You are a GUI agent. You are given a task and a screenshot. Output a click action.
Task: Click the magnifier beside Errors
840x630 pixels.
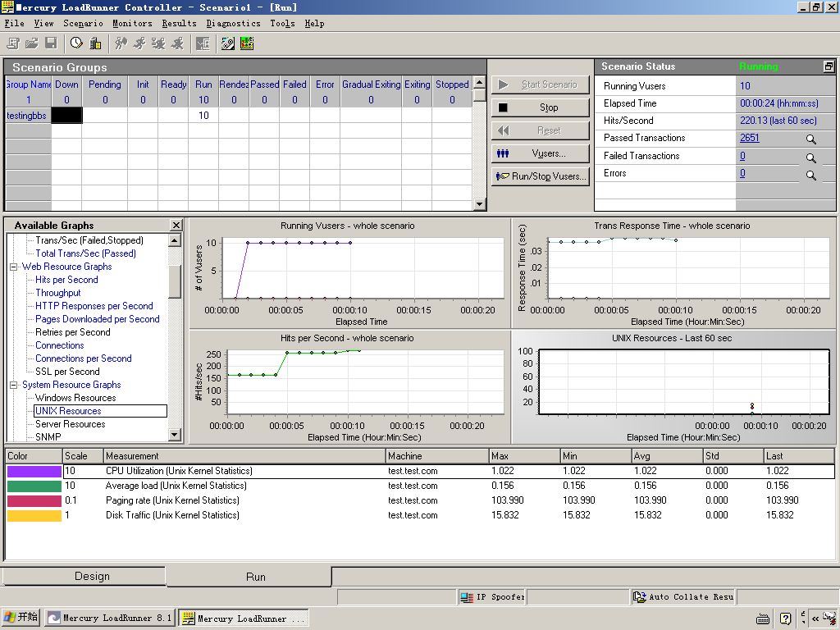click(810, 175)
